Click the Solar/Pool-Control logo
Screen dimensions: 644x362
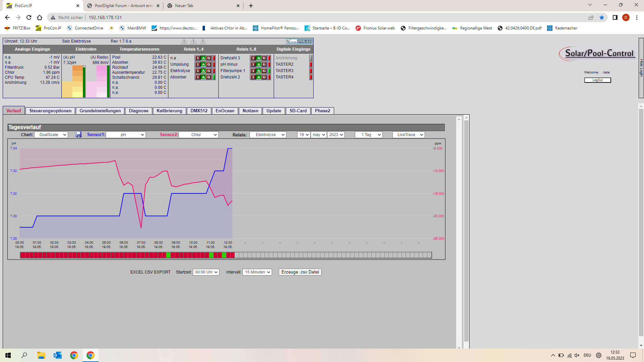click(597, 54)
